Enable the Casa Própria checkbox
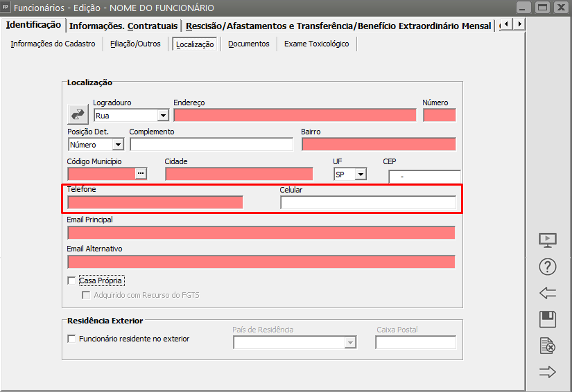572x392 pixels. click(x=71, y=281)
